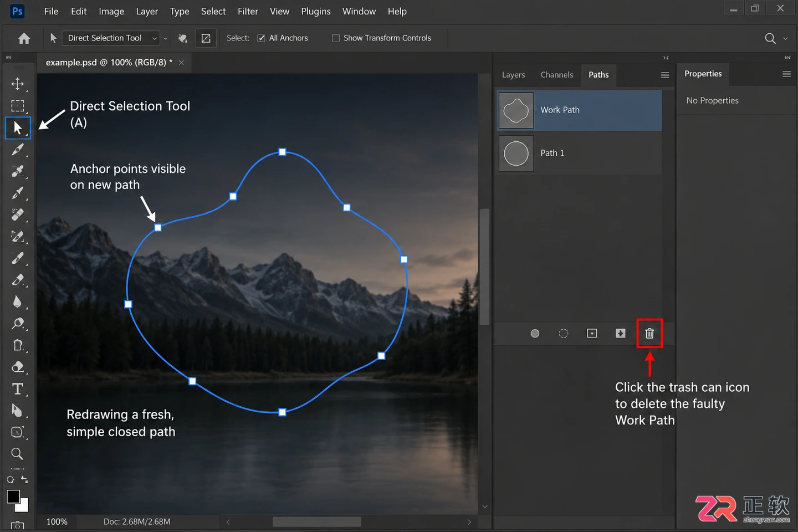Viewport: 798px width, 532px height.
Task: Select the Move tool
Action: pyautogui.click(x=17, y=84)
